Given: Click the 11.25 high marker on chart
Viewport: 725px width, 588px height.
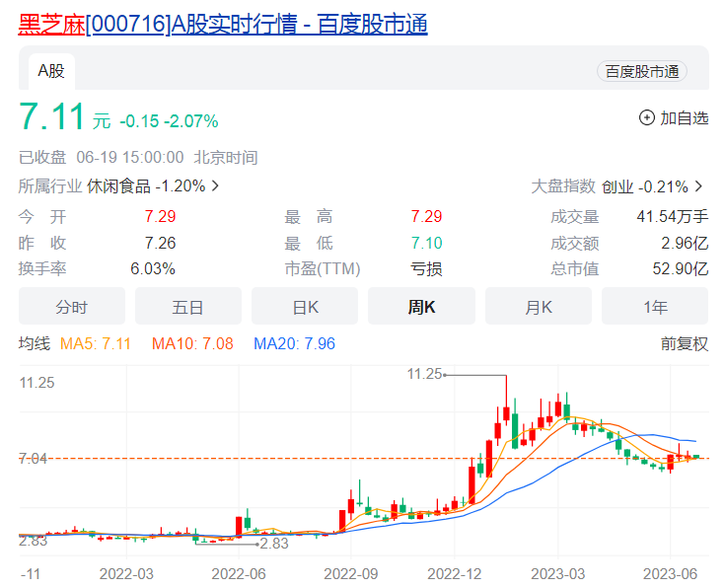Looking at the screenshot, I should 424,374.
